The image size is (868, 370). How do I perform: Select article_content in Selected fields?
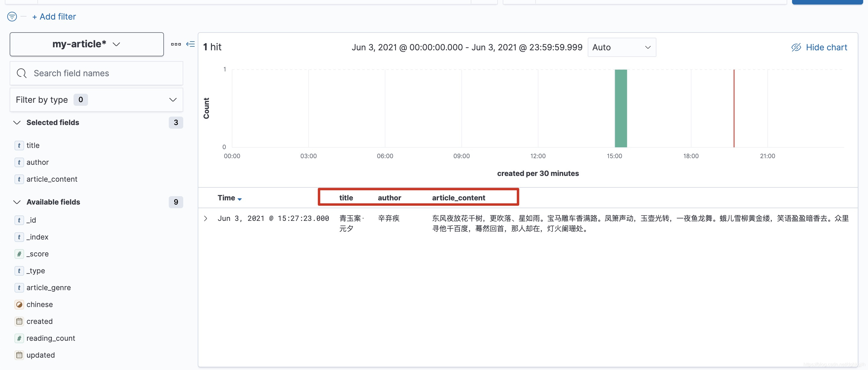(x=52, y=179)
